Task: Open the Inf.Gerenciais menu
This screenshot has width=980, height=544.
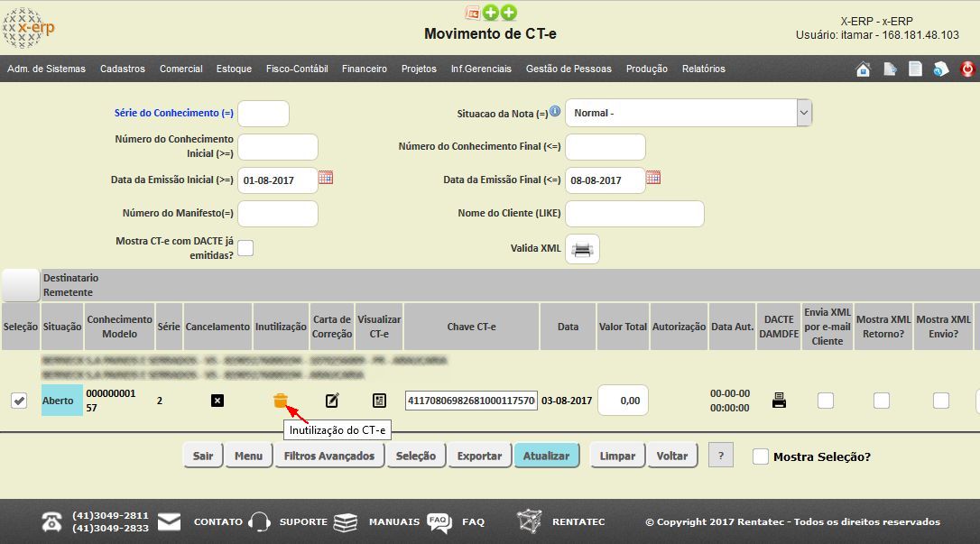Action: point(481,69)
